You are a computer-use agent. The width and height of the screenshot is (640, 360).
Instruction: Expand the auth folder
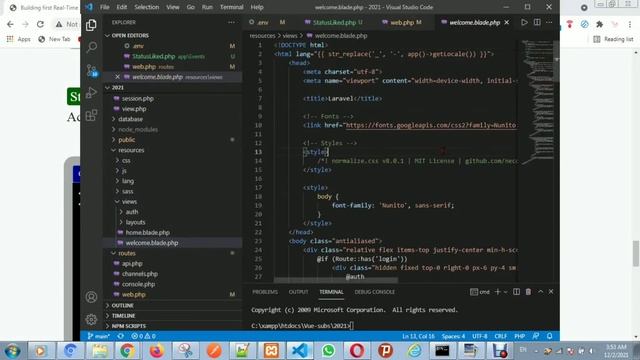[131, 212]
